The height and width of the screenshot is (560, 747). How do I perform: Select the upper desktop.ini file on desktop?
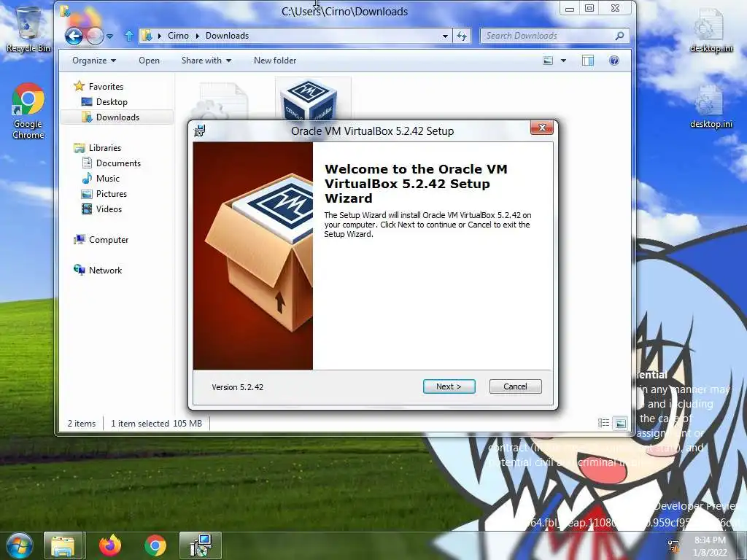click(711, 29)
